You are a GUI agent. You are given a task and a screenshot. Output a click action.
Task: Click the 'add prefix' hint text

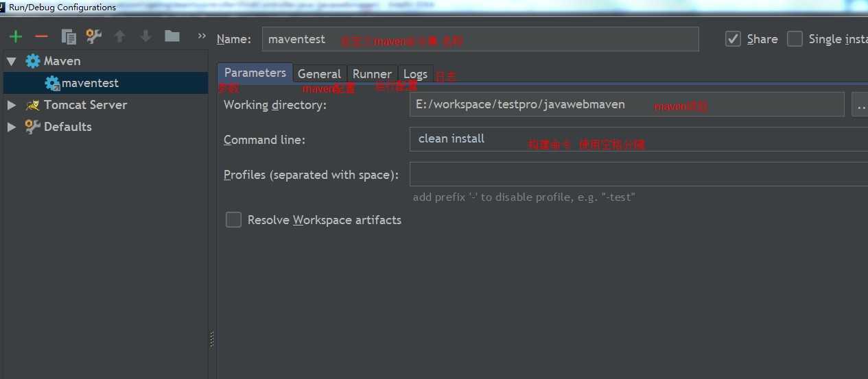click(x=524, y=197)
